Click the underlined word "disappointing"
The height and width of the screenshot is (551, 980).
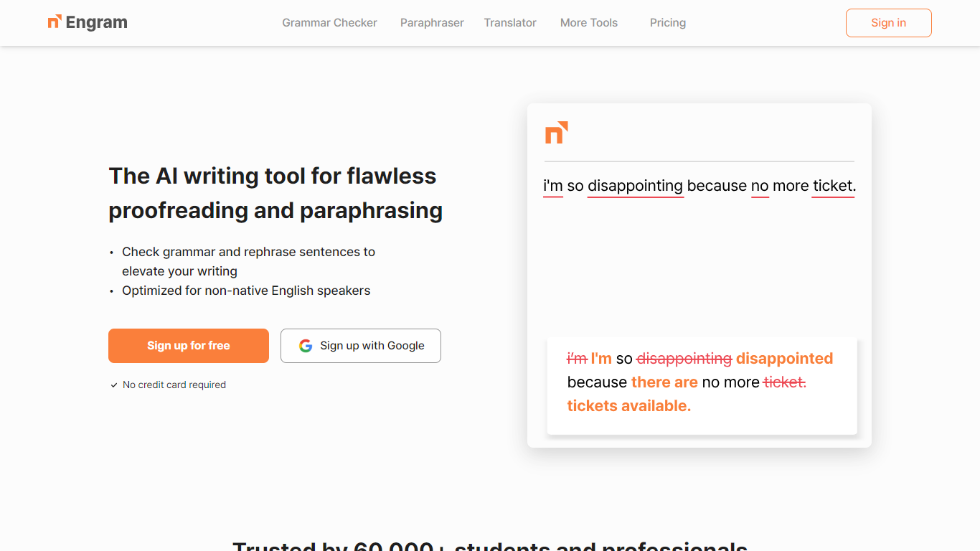635,187
